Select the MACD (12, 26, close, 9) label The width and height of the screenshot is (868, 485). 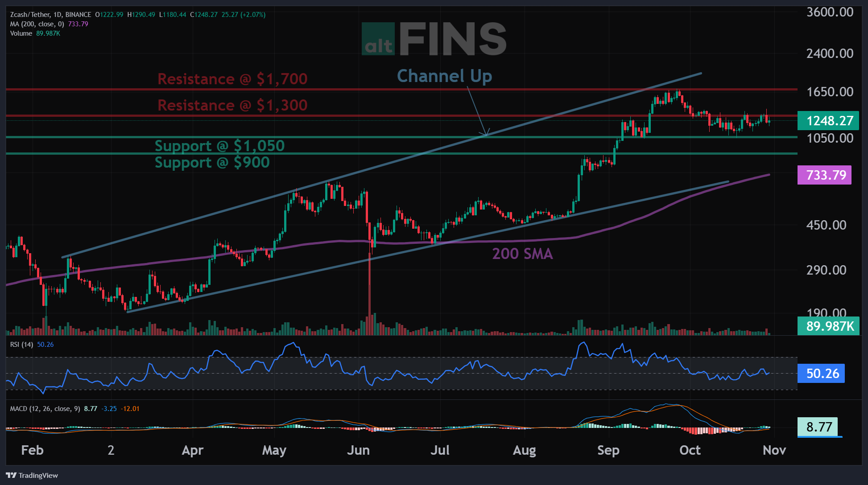pyautogui.click(x=45, y=409)
